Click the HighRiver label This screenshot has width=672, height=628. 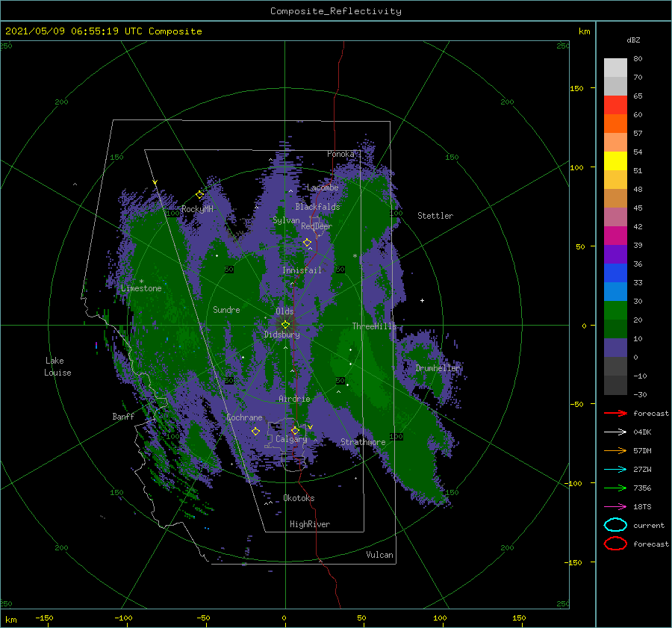coord(310,524)
